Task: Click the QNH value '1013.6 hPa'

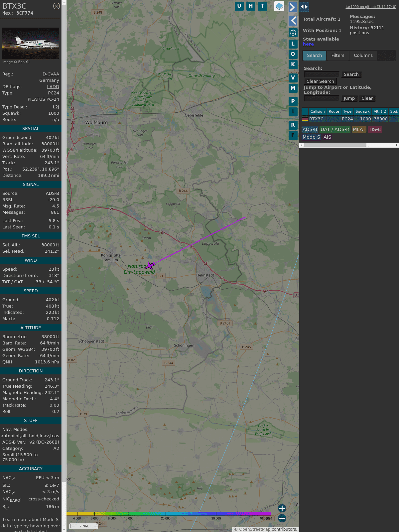Action: [x=47, y=362]
